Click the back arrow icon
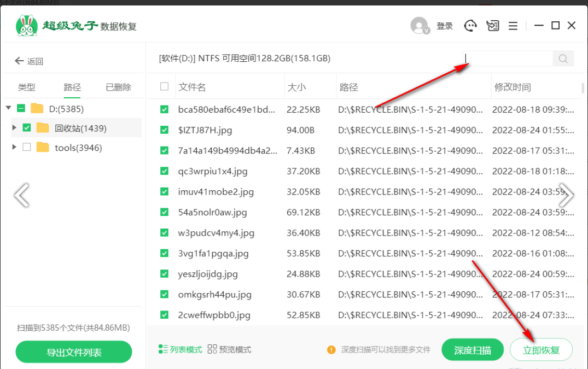The height and width of the screenshot is (369, 588). click(x=19, y=61)
